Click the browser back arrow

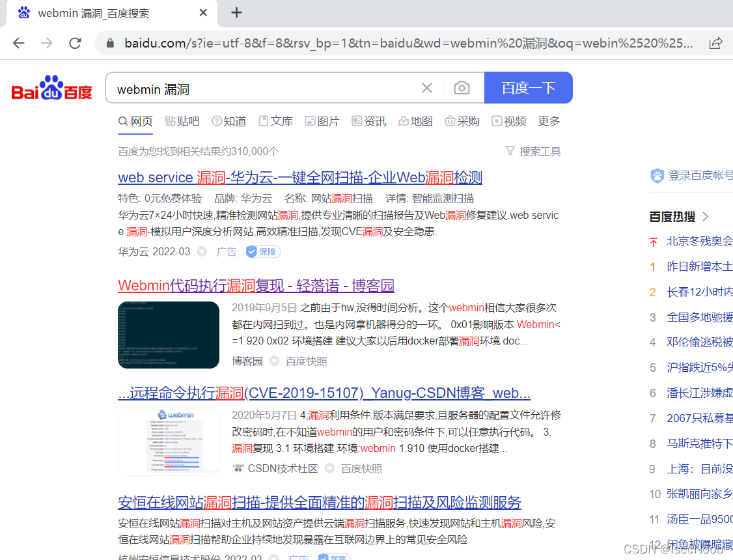tap(18, 42)
